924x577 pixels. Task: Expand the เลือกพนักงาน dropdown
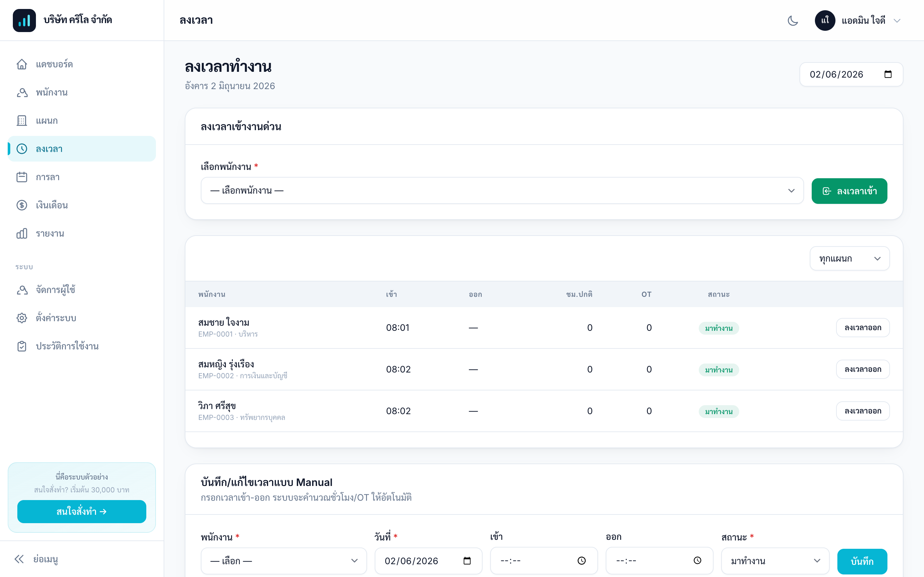[x=502, y=190]
